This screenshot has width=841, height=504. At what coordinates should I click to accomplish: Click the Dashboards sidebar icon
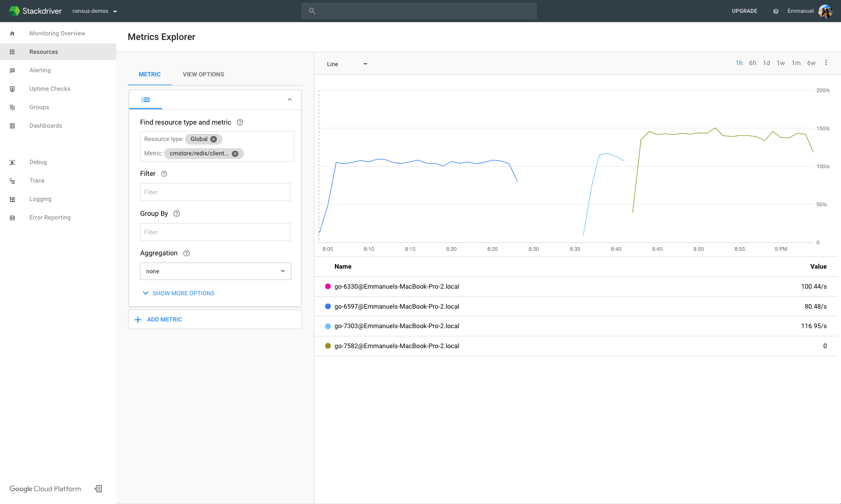[12, 126]
